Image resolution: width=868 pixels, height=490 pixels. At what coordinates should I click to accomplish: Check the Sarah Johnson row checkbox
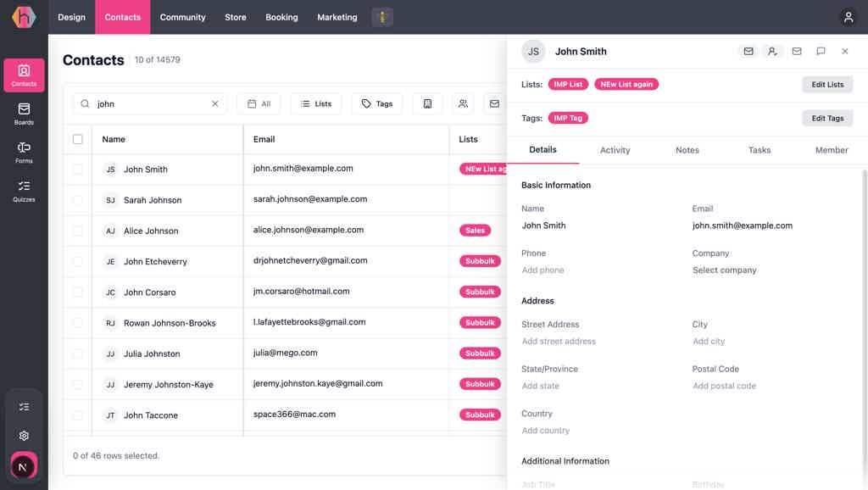click(77, 200)
